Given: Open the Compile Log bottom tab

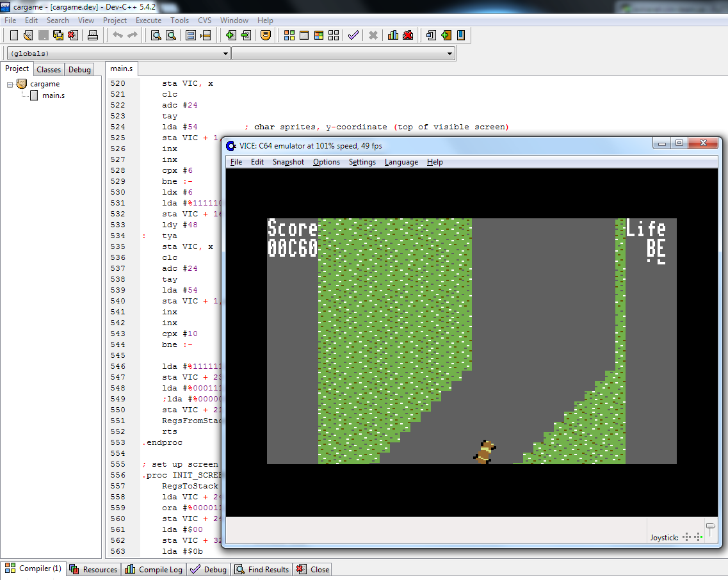Looking at the screenshot, I should pyautogui.click(x=154, y=569).
